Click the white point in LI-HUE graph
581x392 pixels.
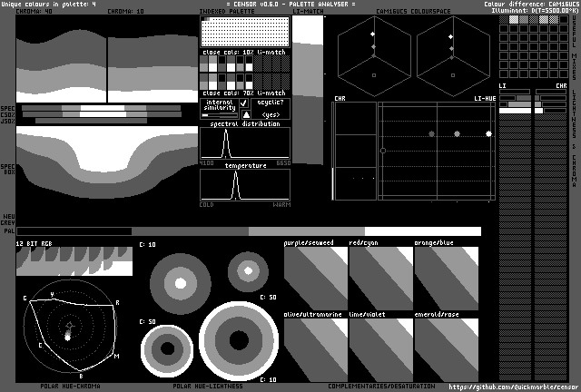pyautogui.click(x=488, y=134)
